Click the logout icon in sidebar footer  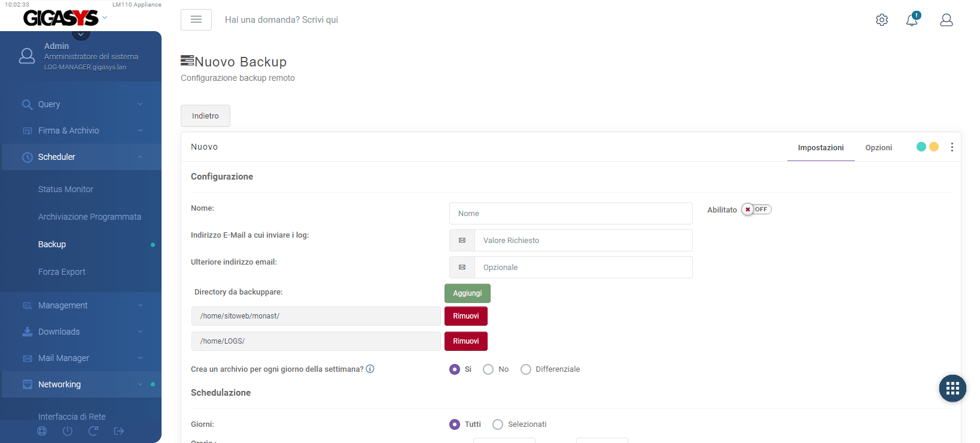[x=119, y=431]
